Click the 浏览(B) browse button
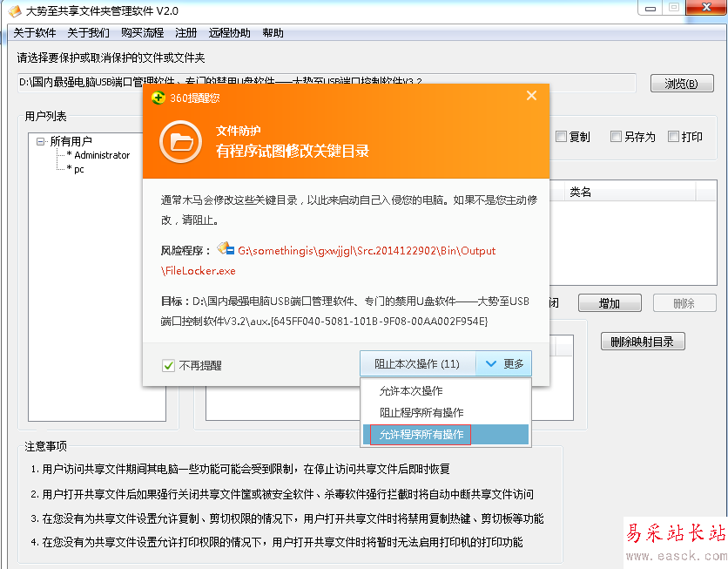The image size is (728, 569). (x=682, y=84)
